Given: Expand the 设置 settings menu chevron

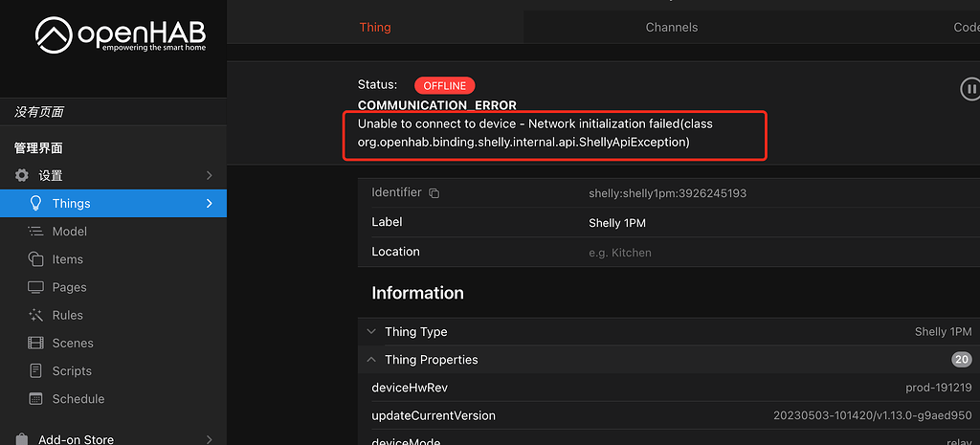Looking at the screenshot, I should [210, 175].
